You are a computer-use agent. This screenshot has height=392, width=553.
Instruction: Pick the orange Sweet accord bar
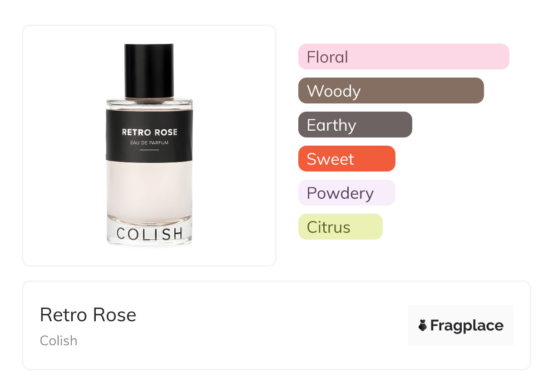coord(346,159)
